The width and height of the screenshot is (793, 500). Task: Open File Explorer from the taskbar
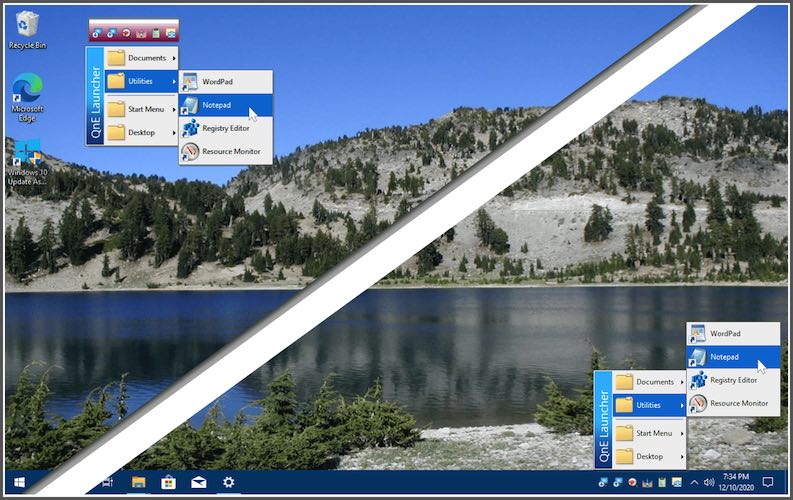click(138, 483)
